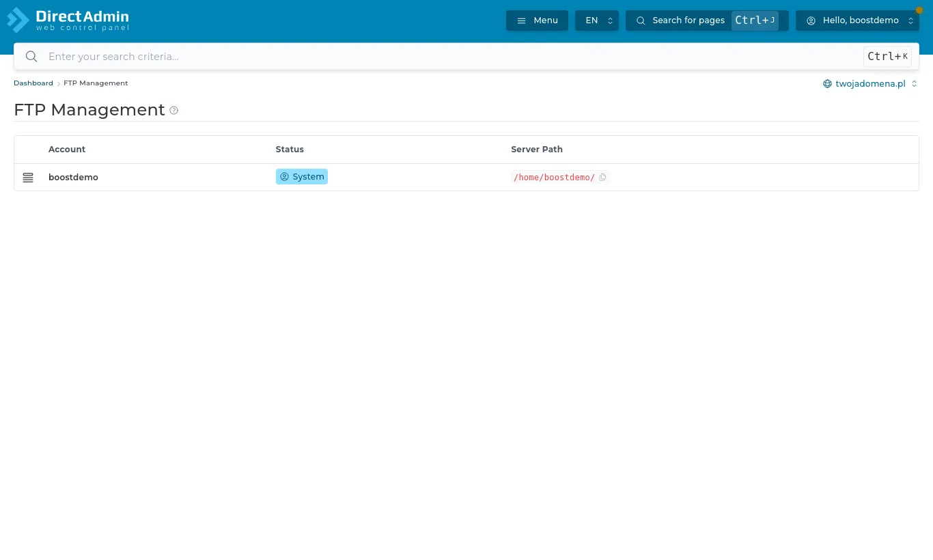Open the boostdemo row actions menu icon

click(x=28, y=178)
